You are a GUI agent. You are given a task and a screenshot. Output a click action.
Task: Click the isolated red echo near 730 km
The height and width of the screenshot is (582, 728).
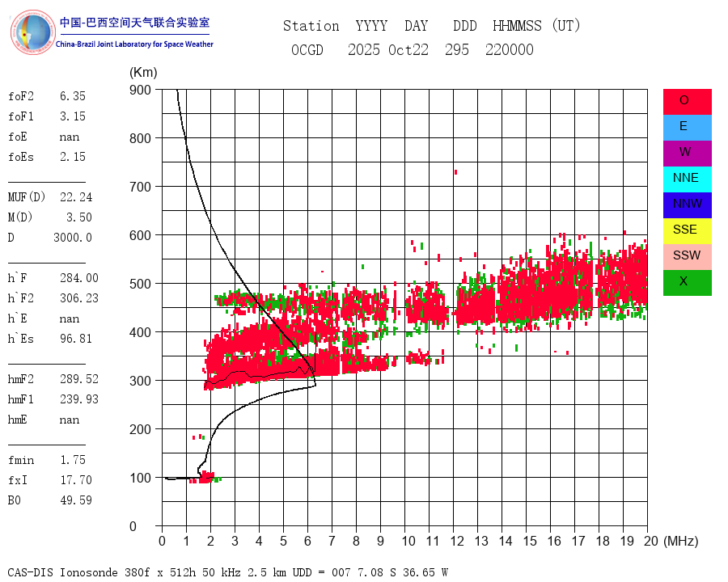pos(456,172)
